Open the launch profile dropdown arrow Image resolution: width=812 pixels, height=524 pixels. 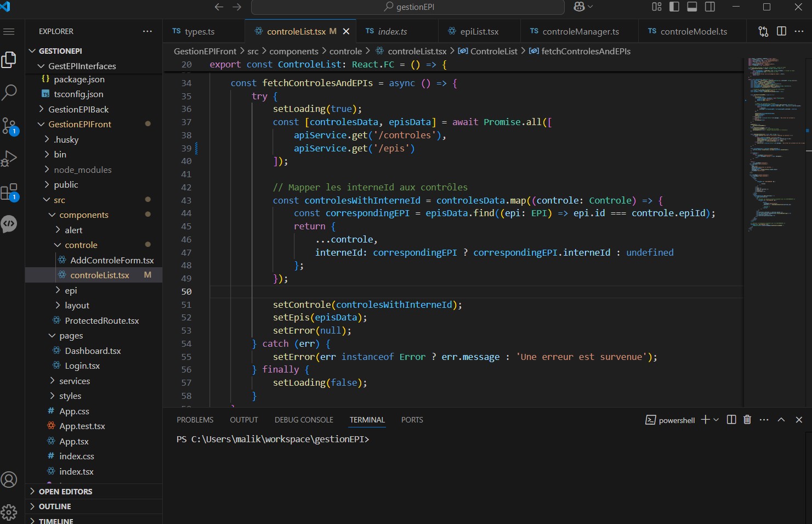(716, 420)
